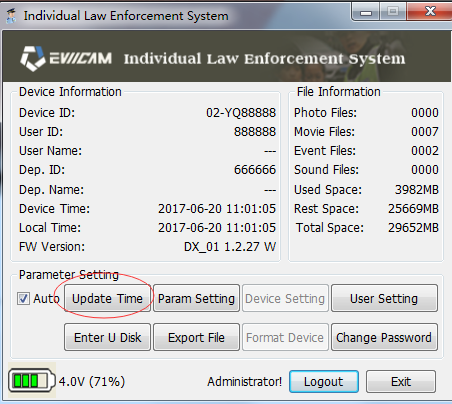The width and height of the screenshot is (452, 404).
Task: Click the Used Space value 3982MB
Action: (x=417, y=190)
